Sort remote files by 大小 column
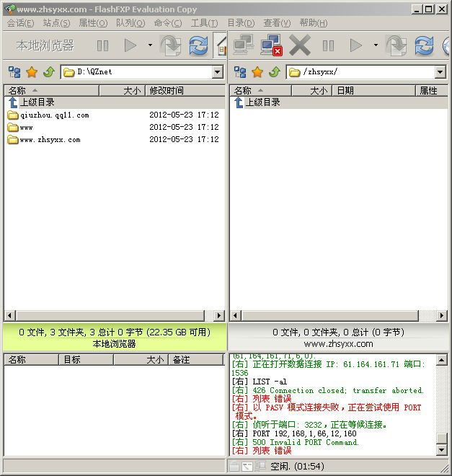This screenshot has width=452, height=476. (311, 90)
